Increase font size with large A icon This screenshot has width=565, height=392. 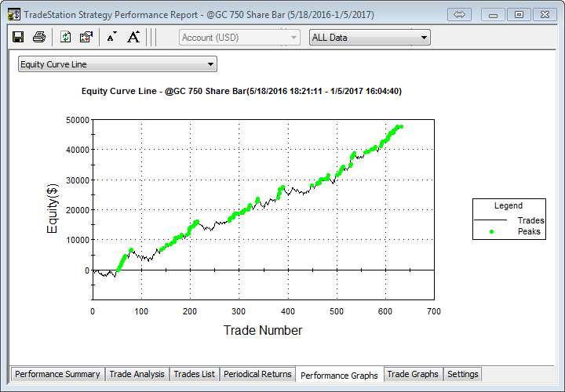point(133,37)
